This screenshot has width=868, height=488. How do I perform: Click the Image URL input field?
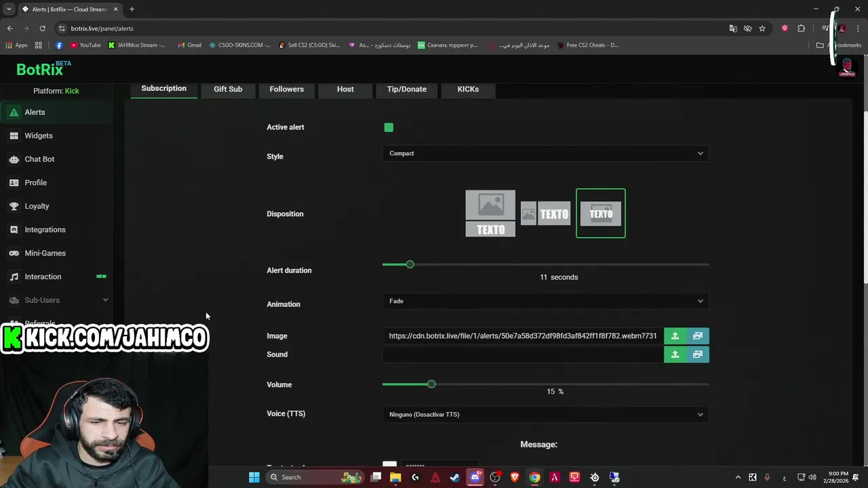523,336
